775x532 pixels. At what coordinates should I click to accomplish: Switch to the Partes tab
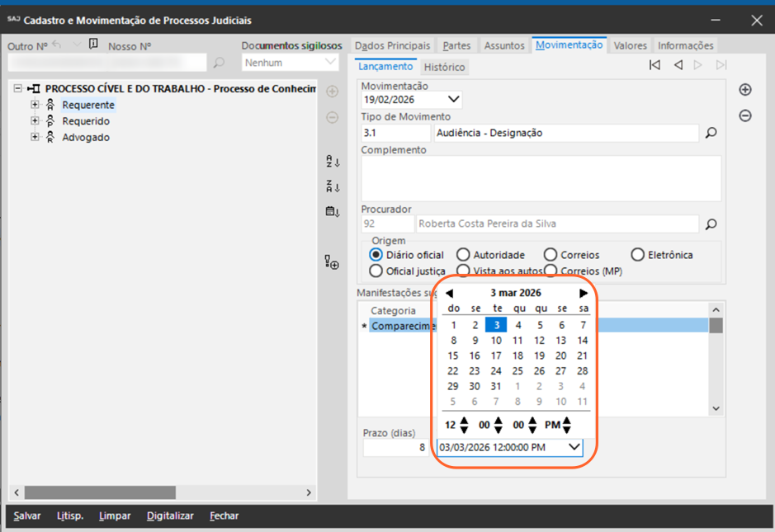click(x=456, y=45)
